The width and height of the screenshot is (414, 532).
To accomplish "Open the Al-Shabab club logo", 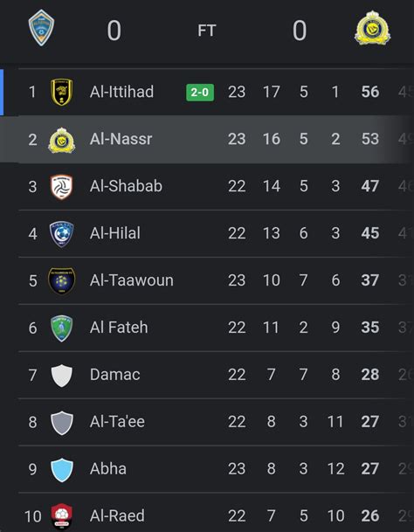I will pos(61,187).
